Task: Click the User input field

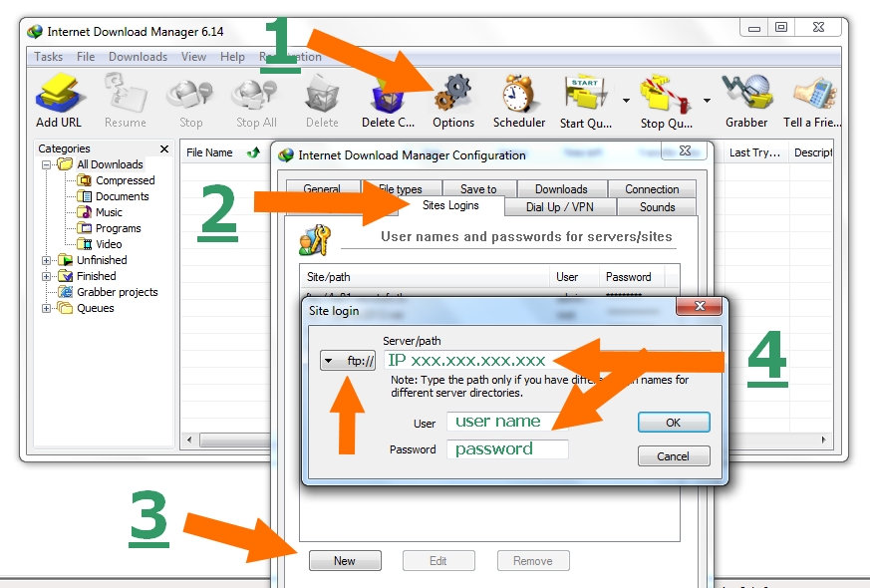Action: pyautogui.click(x=507, y=422)
